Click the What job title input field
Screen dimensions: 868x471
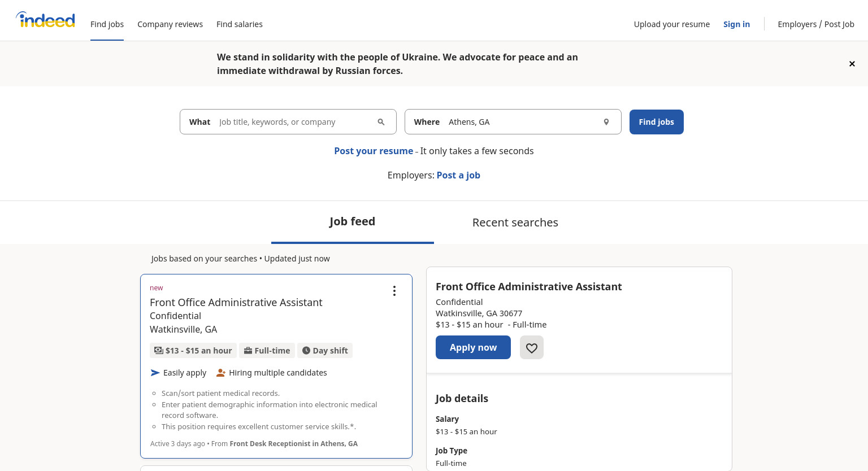[x=288, y=122]
